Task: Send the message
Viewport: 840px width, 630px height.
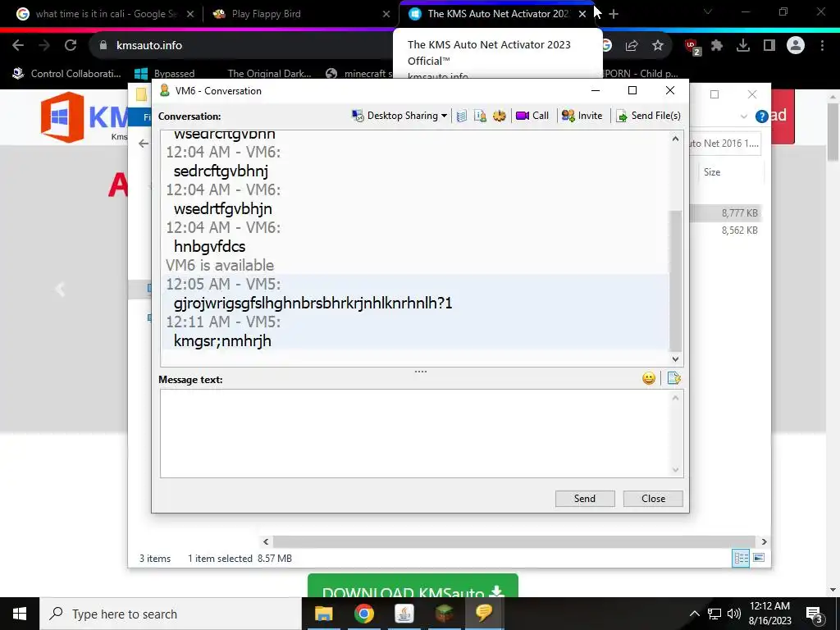Action: click(x=584, y=499)
